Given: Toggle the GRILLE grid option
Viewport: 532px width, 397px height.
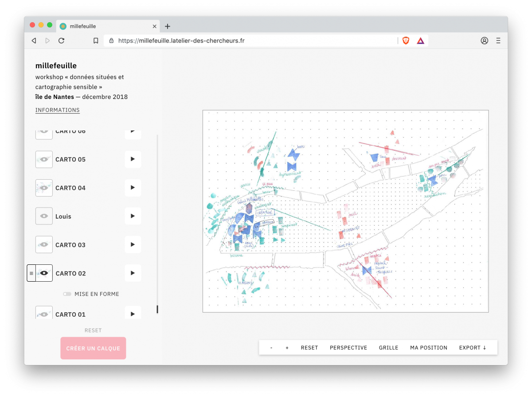Looking at the screenshot, I should point(389,348).
